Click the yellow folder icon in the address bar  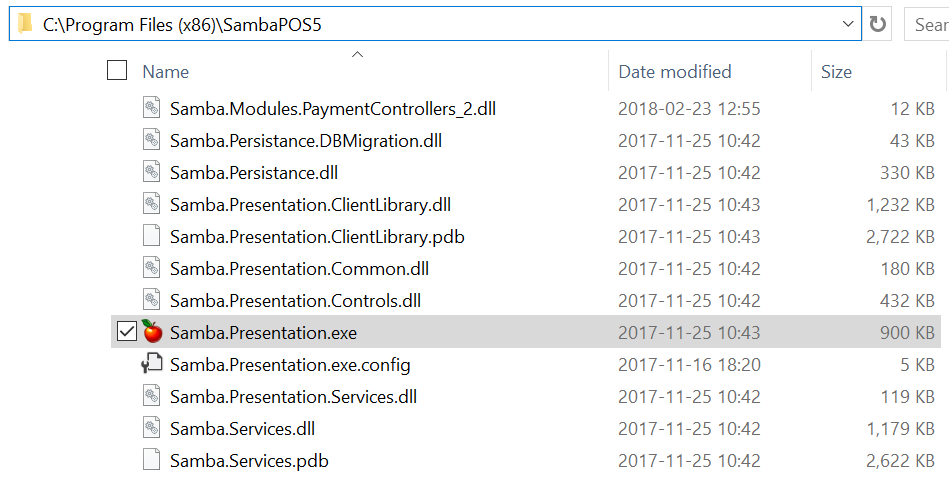click(x=25, y=24)
